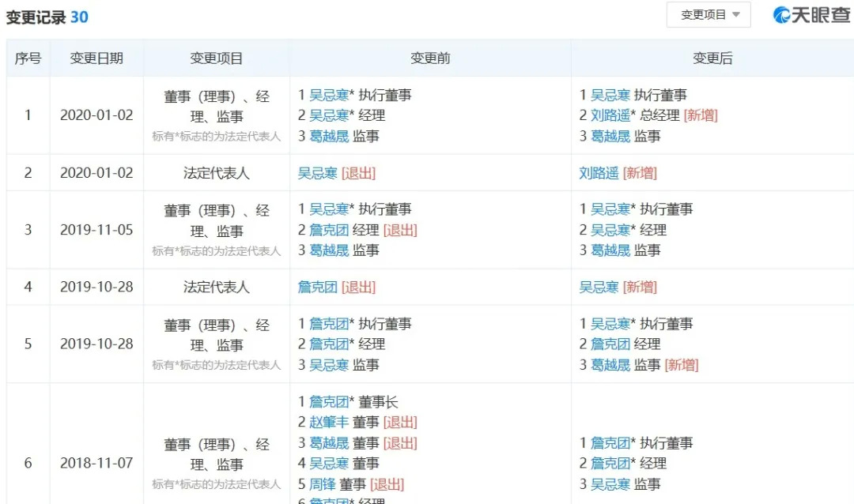
Task: Click 董事(理事)、经理、监事 item in row 5
Action: tap(216, 335)
